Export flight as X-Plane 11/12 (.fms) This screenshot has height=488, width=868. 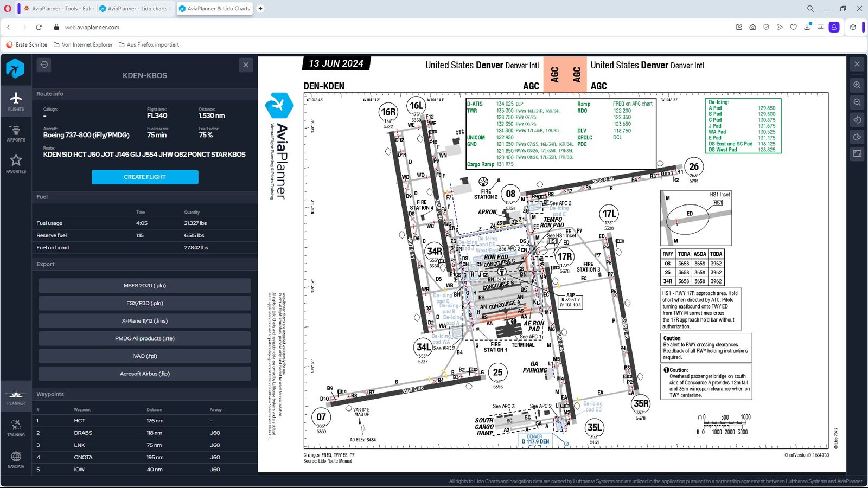click(145, 321)
